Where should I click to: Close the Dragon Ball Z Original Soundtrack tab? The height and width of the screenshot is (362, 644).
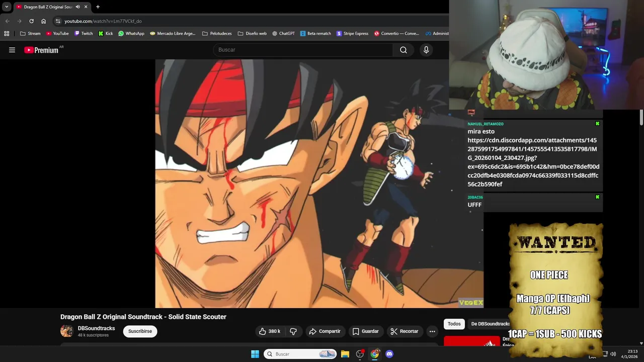click(86, 7)
